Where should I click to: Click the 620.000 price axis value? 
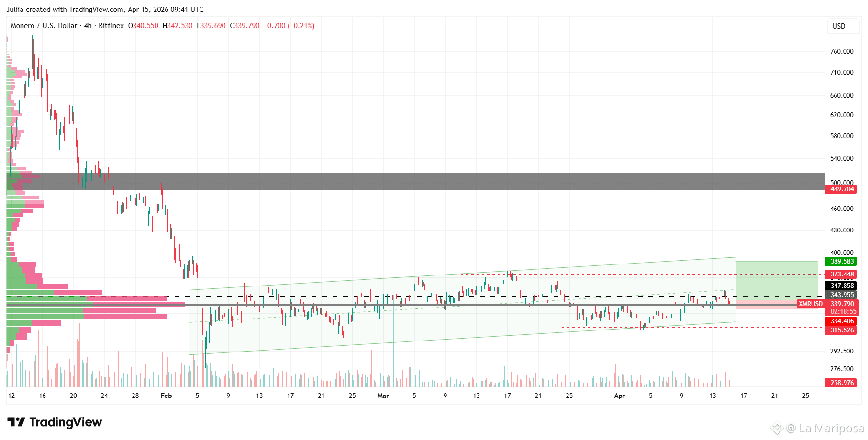(842, 115)
